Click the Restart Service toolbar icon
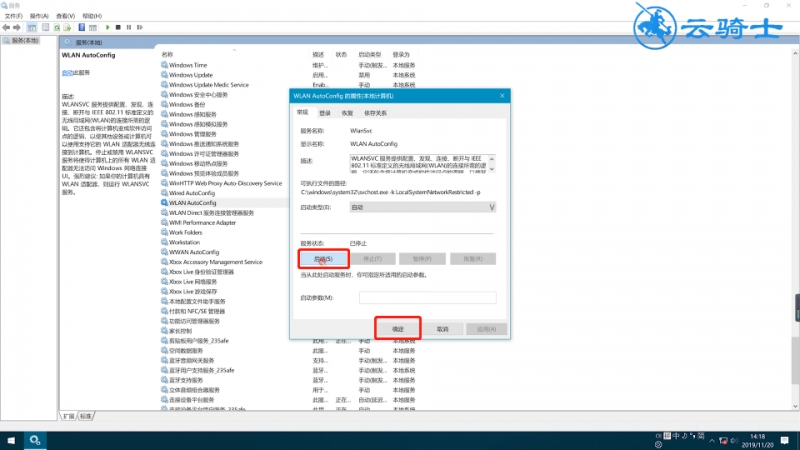 click(140, 27)
